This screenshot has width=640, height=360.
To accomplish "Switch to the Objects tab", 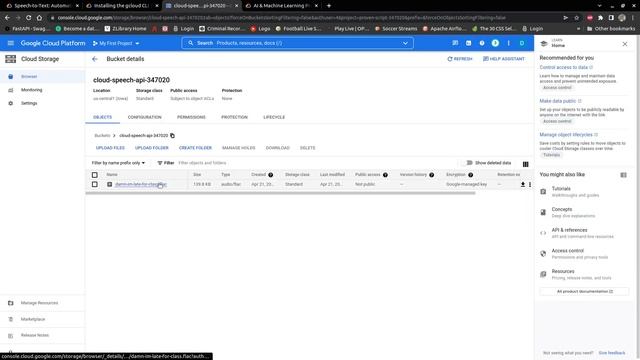I will (x=102, y=117).
